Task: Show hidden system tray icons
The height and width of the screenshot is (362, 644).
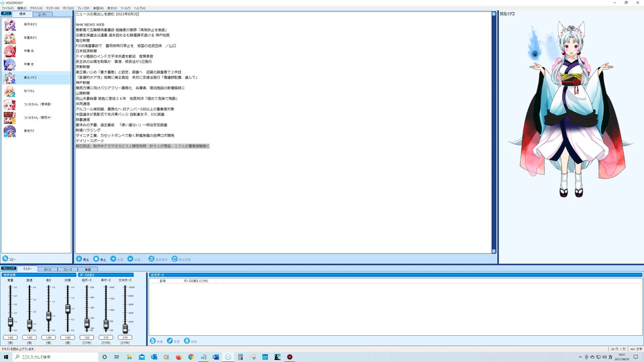Action: click(580, 357)
